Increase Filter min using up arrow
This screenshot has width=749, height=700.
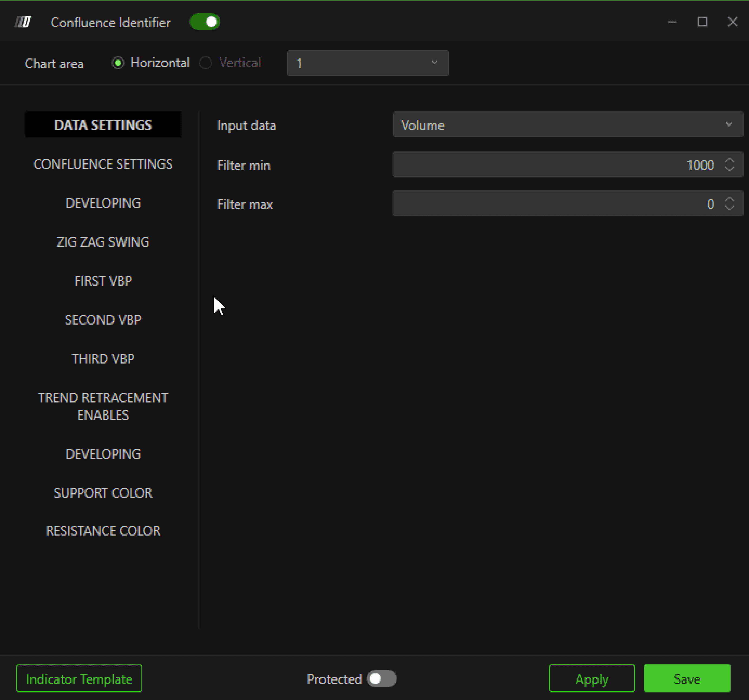(730, 161)
